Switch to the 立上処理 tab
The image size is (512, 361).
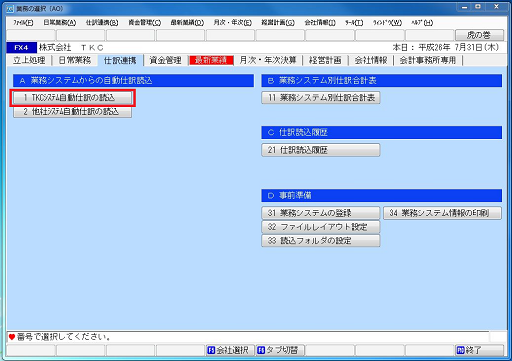[x=29, y=60]
